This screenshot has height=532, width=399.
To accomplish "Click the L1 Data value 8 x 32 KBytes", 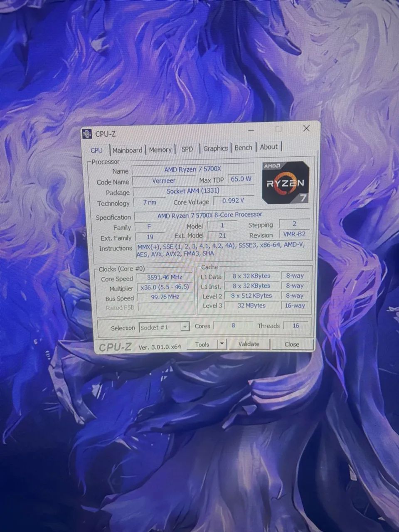I will pos(251,276).
